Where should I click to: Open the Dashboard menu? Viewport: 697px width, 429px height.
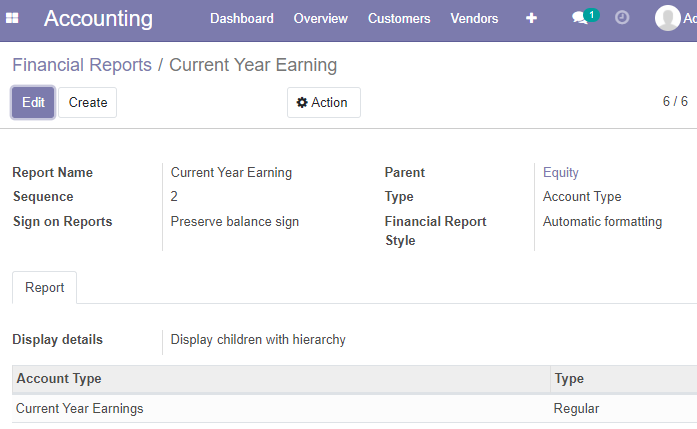(x=242, y=18)
